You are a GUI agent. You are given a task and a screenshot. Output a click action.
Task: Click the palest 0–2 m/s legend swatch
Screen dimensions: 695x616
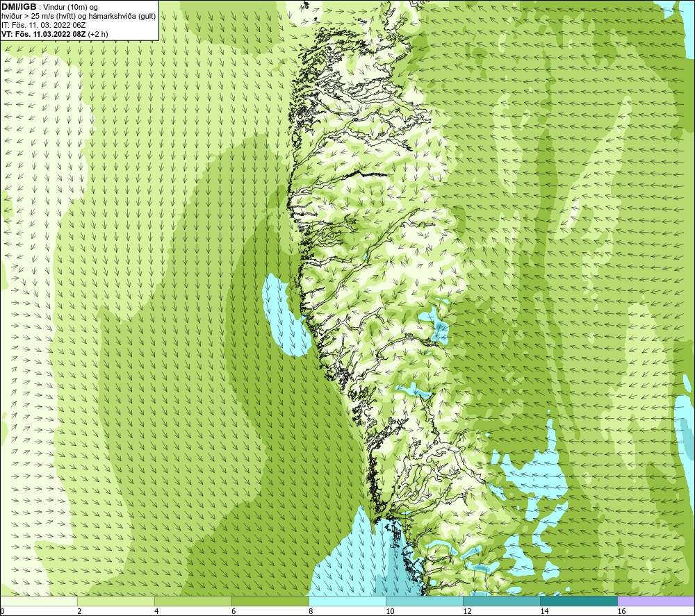click(x=39, y=601)
